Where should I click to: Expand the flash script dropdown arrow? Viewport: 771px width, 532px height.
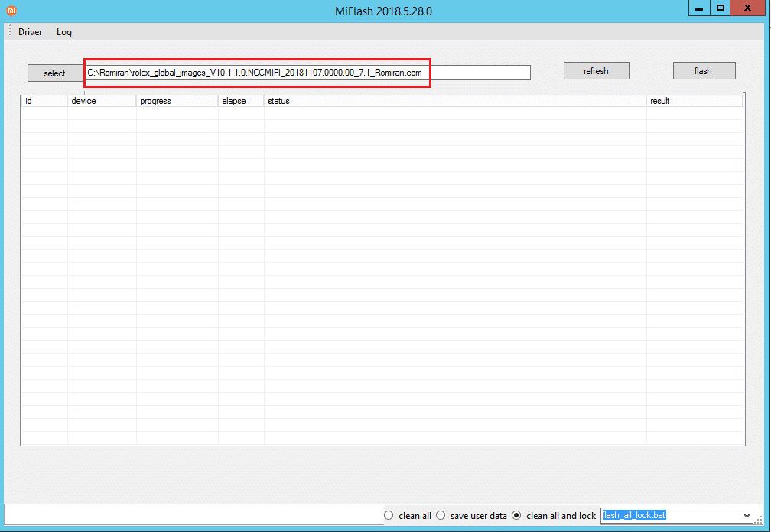click(x=747, y=515)
